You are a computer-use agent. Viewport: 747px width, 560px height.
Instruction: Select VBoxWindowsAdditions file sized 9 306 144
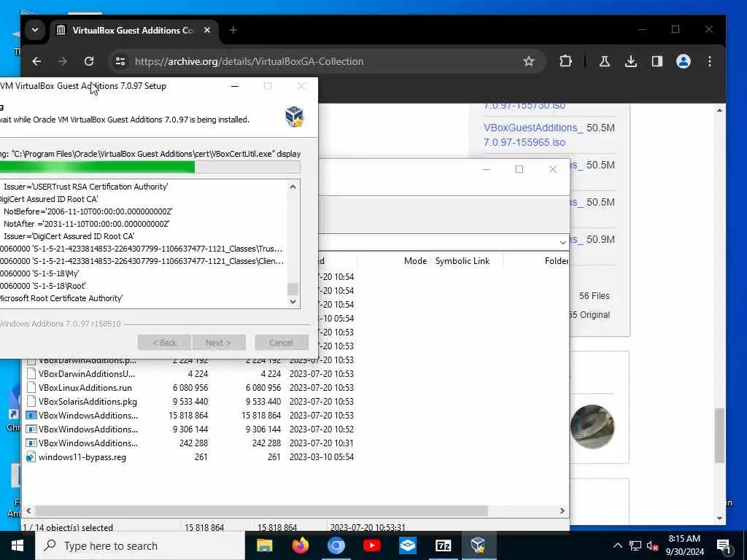[88, 429]
